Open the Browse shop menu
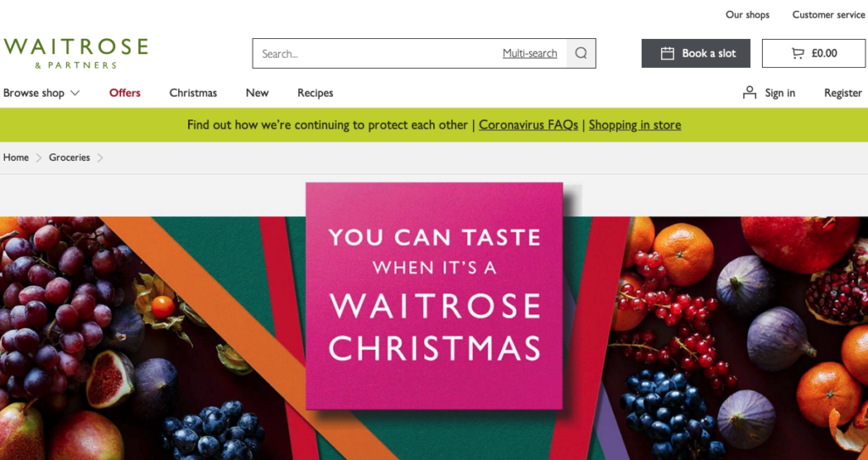The image size is (868, 460). (42, 93)
